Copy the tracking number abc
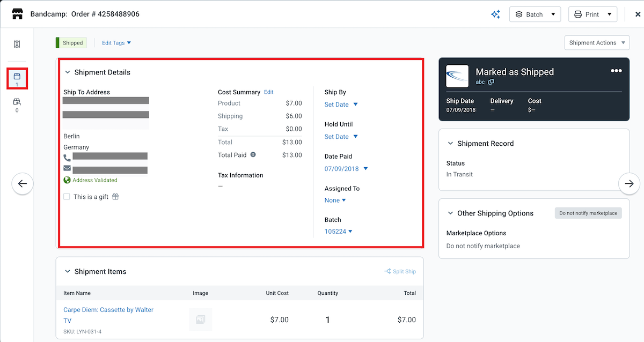Viewport: 644px width, 342px height. (x=491, y=82)
